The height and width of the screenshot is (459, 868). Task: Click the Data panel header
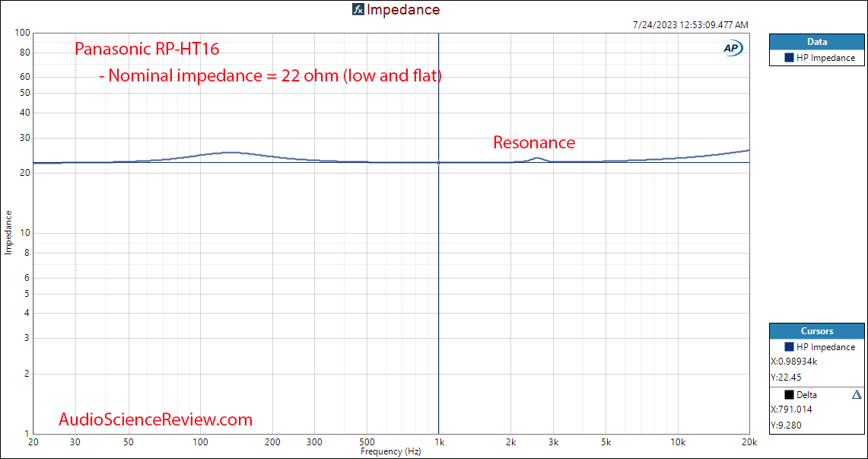pos(816,42)
